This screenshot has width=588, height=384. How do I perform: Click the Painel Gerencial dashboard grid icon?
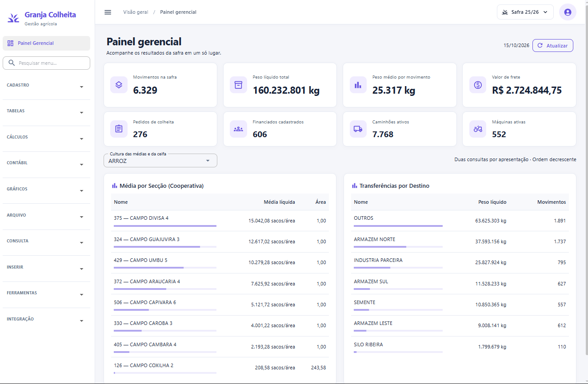(11, 43)
